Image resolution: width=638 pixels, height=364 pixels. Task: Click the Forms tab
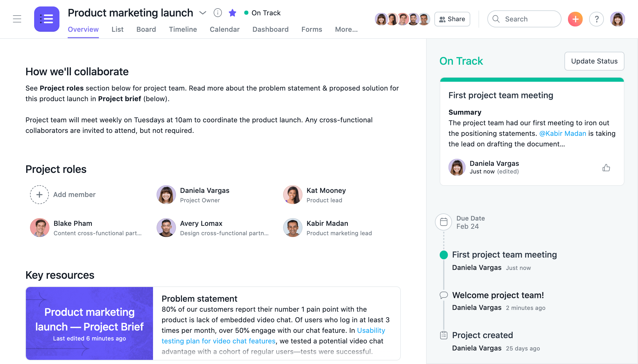(312, 29)
